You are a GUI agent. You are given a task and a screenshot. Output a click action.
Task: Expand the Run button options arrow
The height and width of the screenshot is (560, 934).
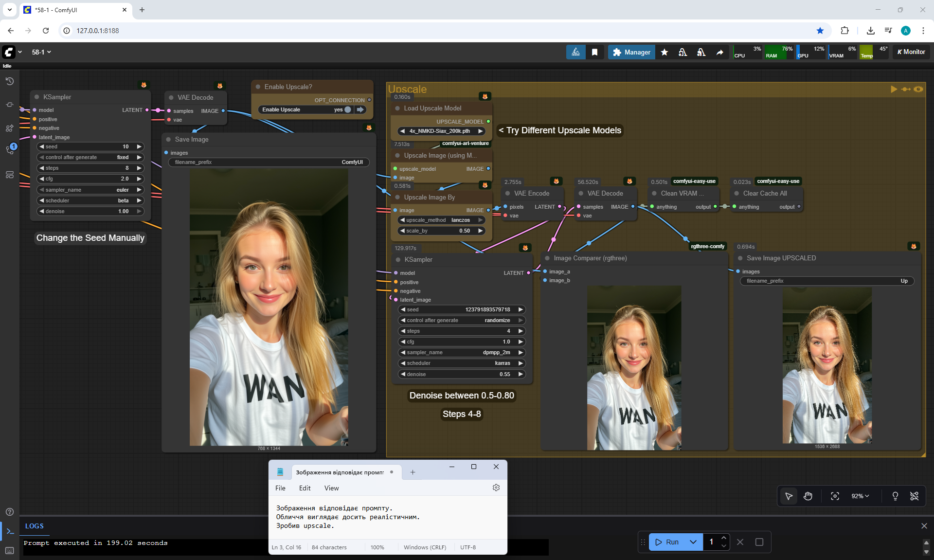693,542
